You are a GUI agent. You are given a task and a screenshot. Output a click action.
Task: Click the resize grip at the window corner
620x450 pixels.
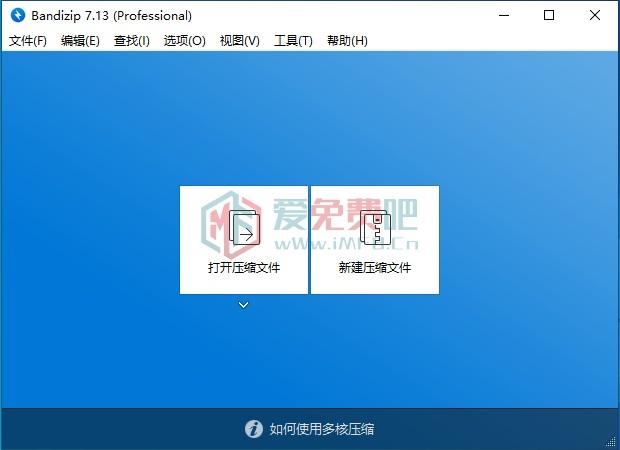pyautogui.click(x=611, y=442)
